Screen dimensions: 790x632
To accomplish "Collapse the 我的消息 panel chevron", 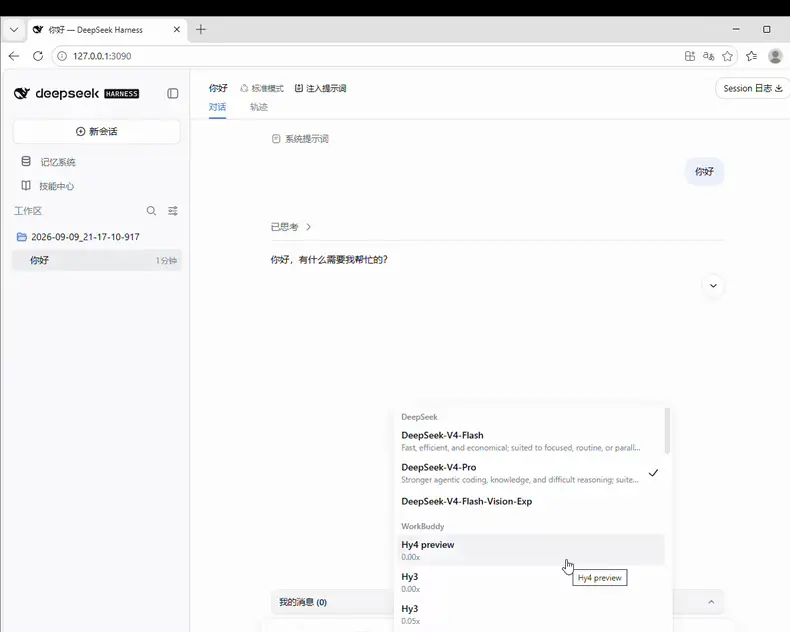I will click(x=711, y=602).
